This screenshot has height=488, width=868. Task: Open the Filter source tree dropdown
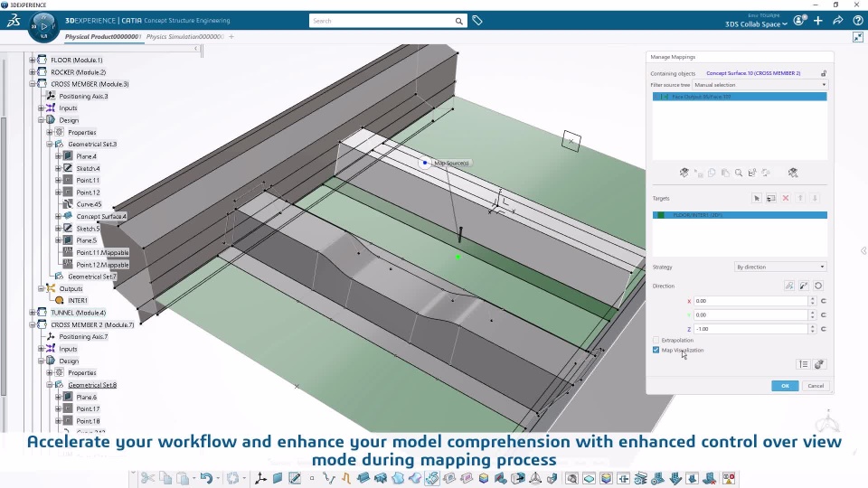click(x=760, y=85)
